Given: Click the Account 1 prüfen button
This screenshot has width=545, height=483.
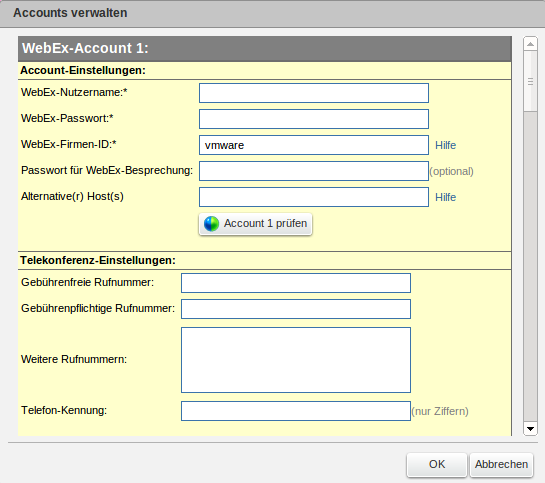Looking at the screenshot, I should pyautogui.click(x=255, y=224).
